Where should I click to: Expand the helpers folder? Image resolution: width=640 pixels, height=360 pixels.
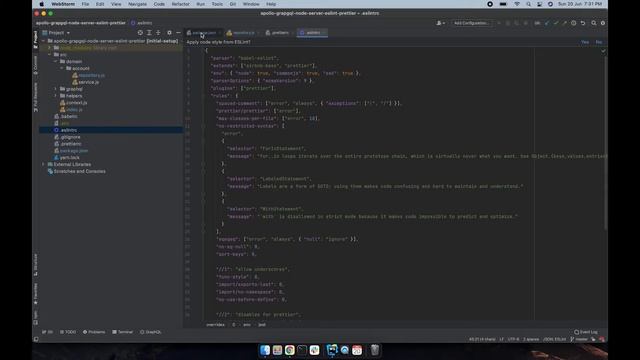click(56, 96)
